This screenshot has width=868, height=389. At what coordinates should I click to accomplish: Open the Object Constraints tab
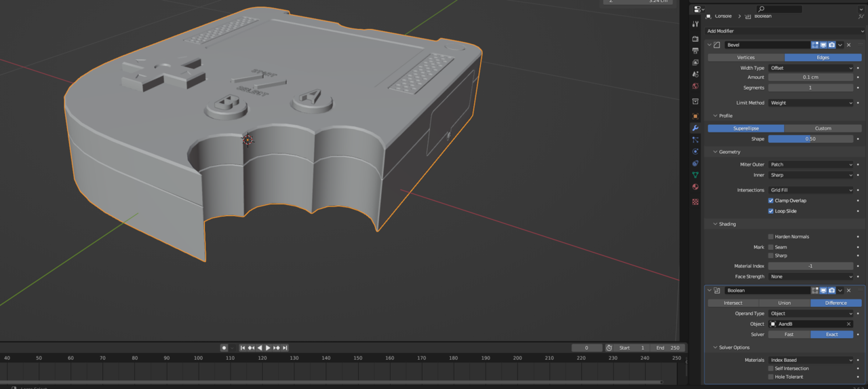[695, 164]
